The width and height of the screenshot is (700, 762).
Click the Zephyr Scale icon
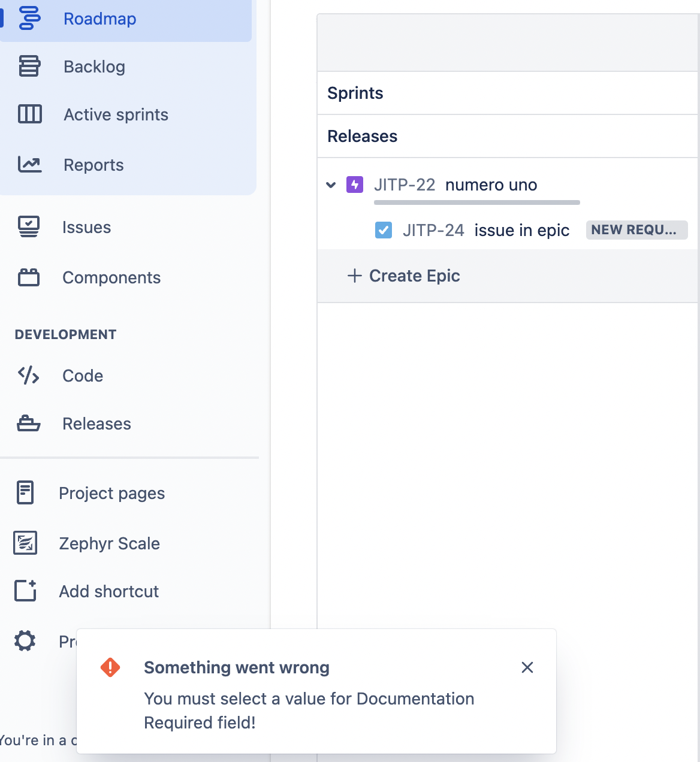tap(25, 543)
